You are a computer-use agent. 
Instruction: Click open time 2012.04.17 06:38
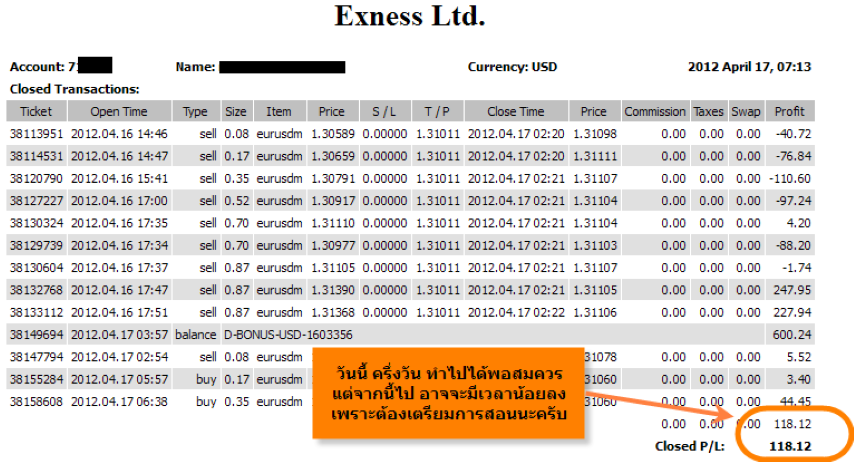[x=119, y=402]
